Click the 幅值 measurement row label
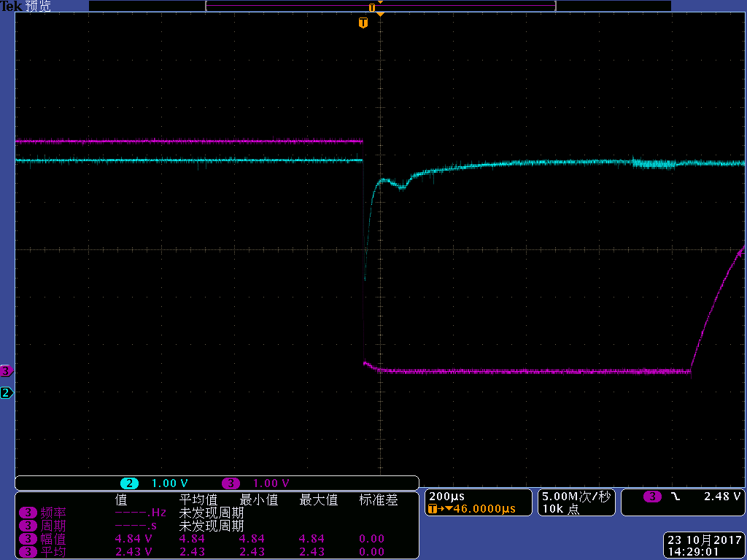Viewport: 747px width, 560px height. pyautogui.click(x=53, y=539)
